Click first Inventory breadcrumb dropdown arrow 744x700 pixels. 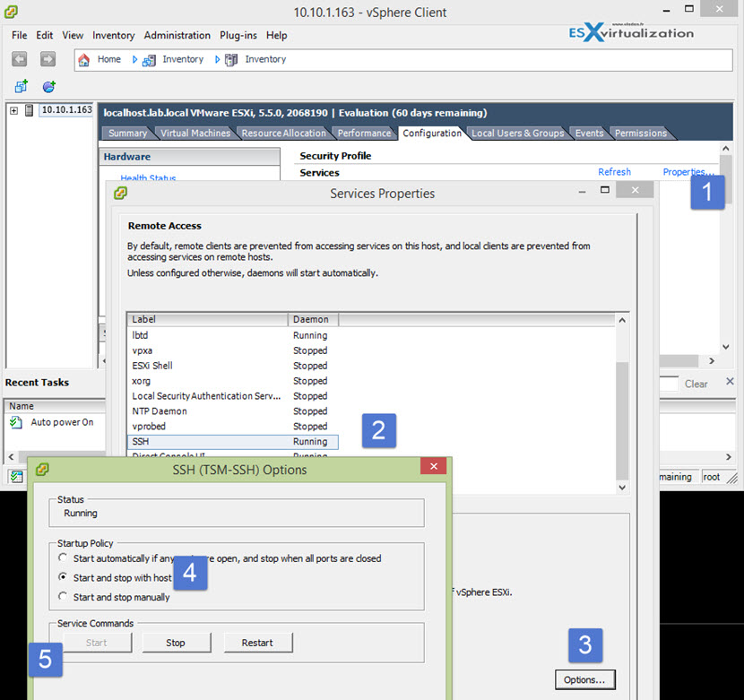tap(217, 60)
